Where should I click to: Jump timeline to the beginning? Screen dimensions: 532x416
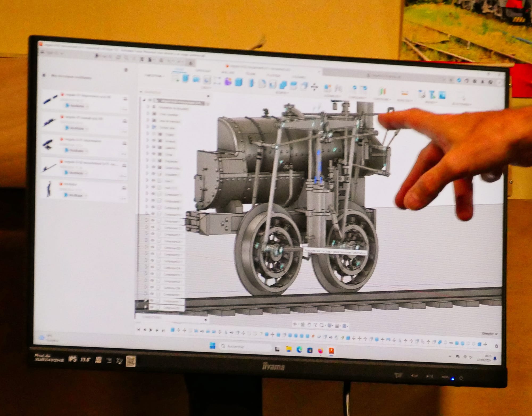coord(139,330)
